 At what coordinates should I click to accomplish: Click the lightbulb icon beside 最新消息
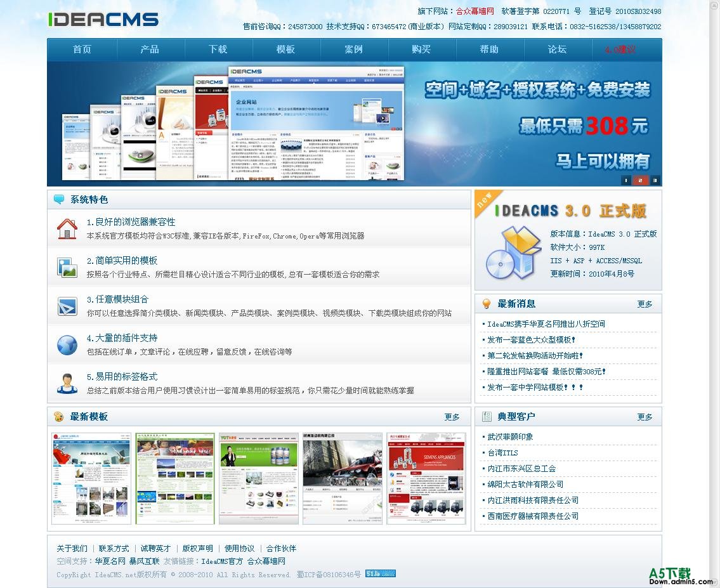(x=487, y=303)
